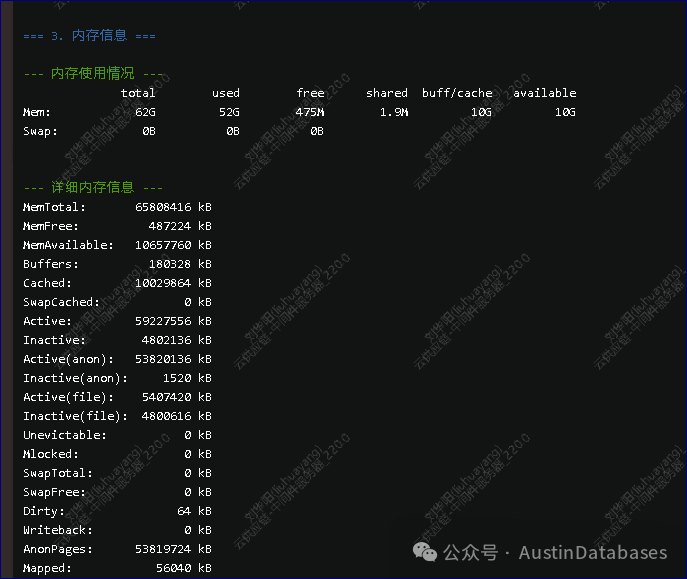
Task: Click the 'Active:' label
Action: (x=47, y=321)
